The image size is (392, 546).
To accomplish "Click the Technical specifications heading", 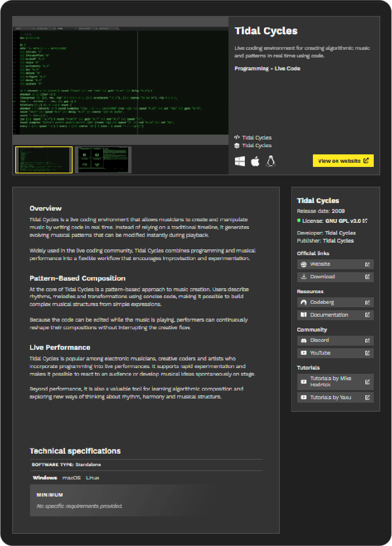I will click(x=75, y=451).
